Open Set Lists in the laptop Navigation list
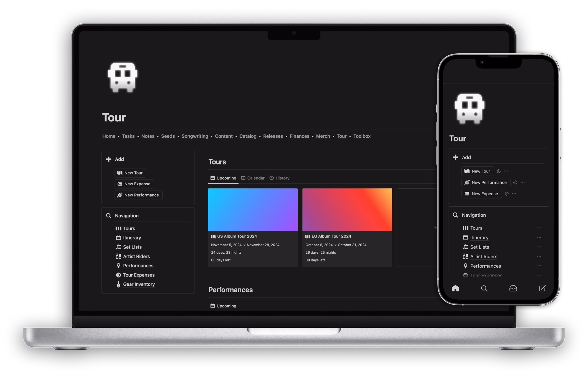Viewport: 588px width, 374px height. pos(129,247)
